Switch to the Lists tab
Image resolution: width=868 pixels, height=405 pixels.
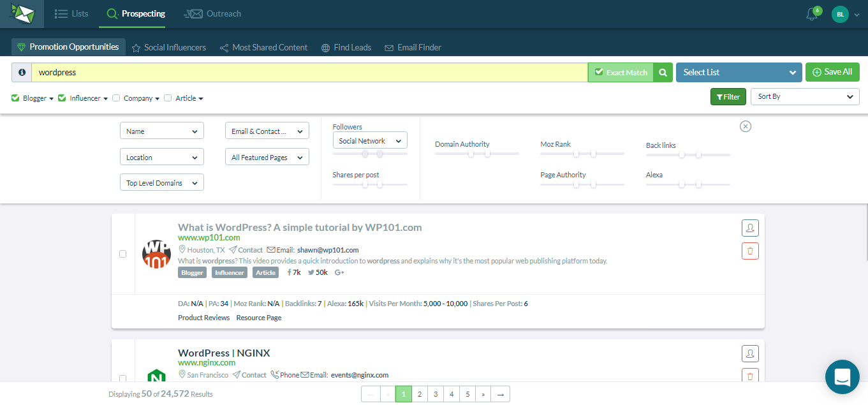pyautogui.click(x=71, y=13)
